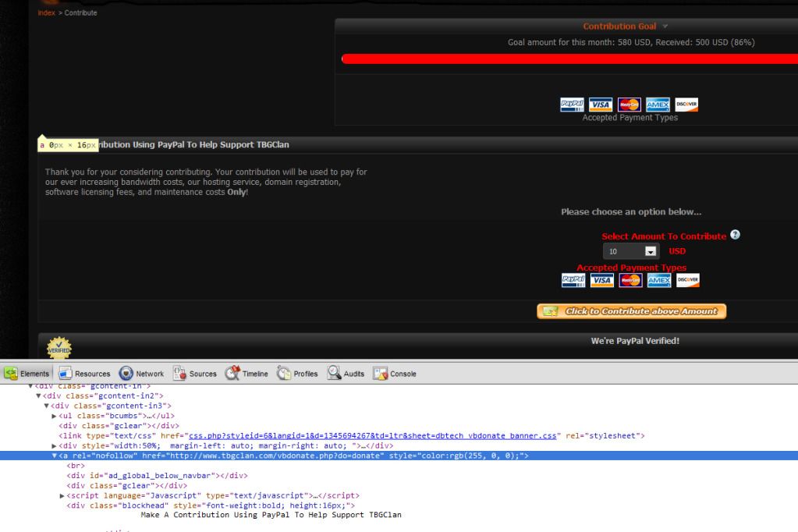This screenshot has height=532, width=798.
Task: Click the red contribution progress bar
Action: pos(569,59)
